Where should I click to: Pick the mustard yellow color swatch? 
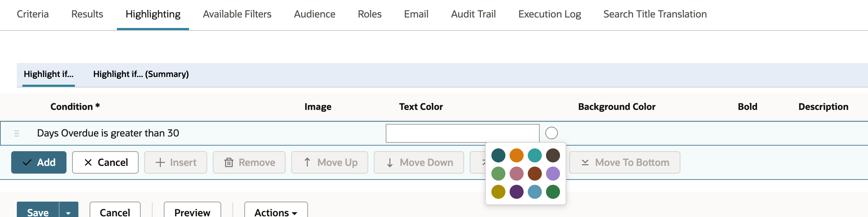498,192
